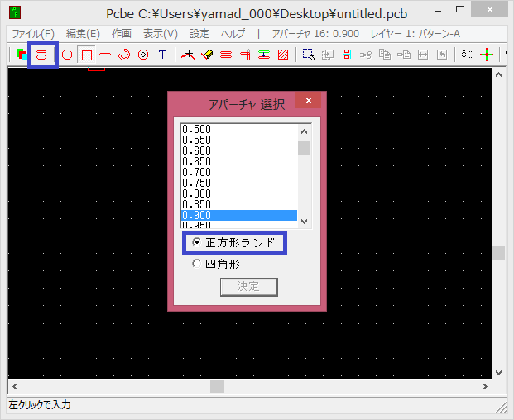
Task: Select the 正方形ランド radio button
Action: click(196, 243)
